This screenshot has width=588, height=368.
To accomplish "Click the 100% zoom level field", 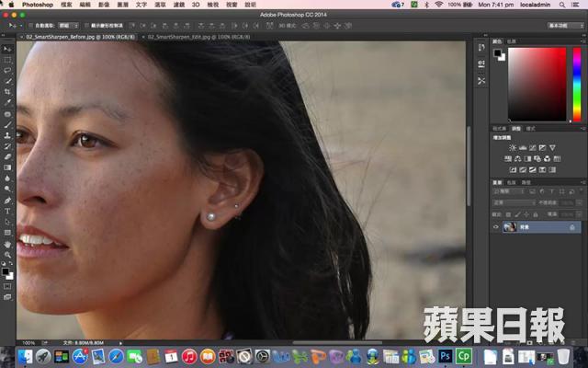I will coord(28,343).
